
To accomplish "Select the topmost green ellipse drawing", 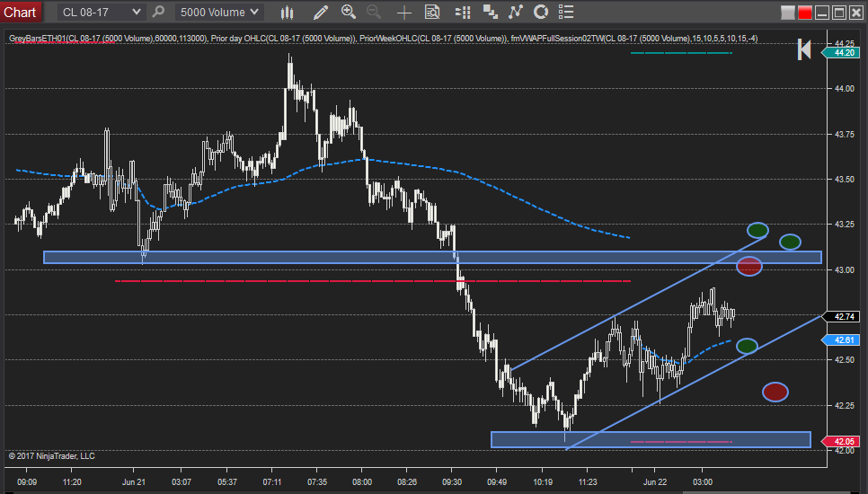I will pyautogui.click(x=757, y=230).
